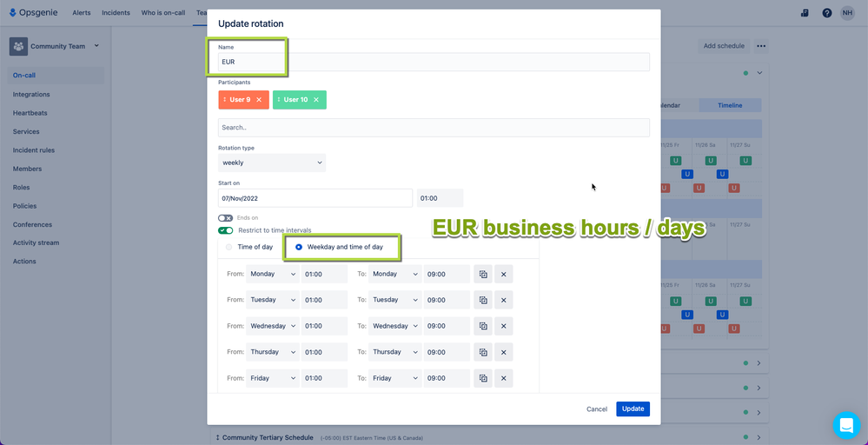Open the From Friday day dropdown

click(x=272, y=378)
